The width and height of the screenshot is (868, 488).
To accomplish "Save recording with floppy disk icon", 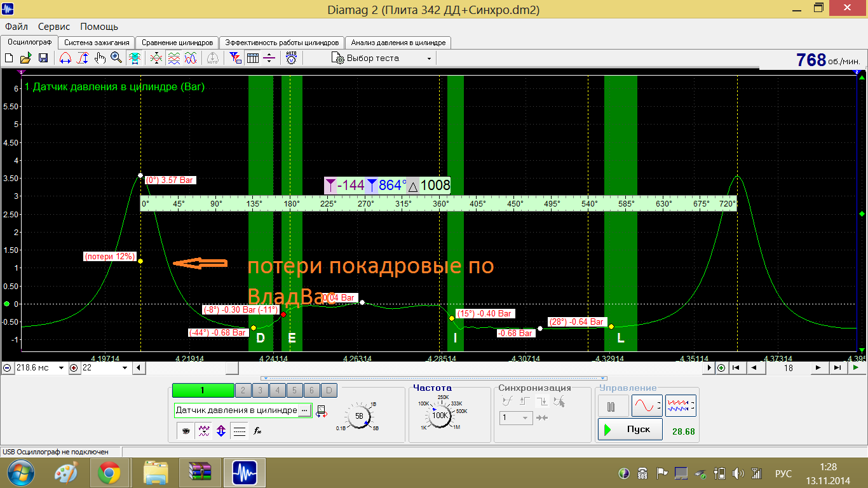I will (43, 58).
